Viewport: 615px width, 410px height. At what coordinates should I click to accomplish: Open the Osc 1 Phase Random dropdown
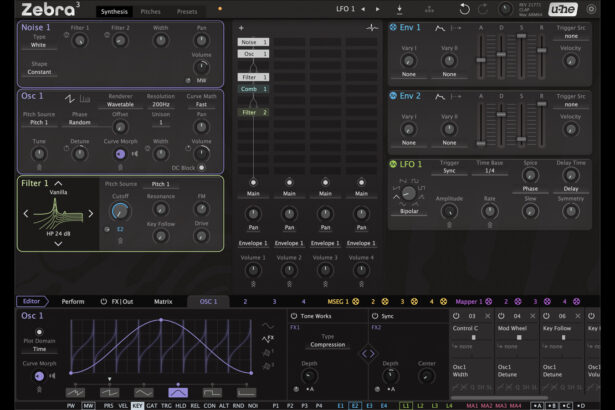pyautogui.click(x=80, y=122)
